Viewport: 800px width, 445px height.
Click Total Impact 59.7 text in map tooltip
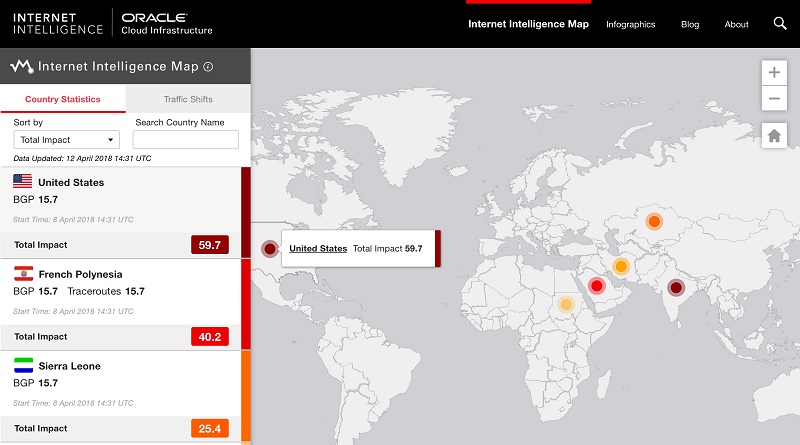point(387,249)
